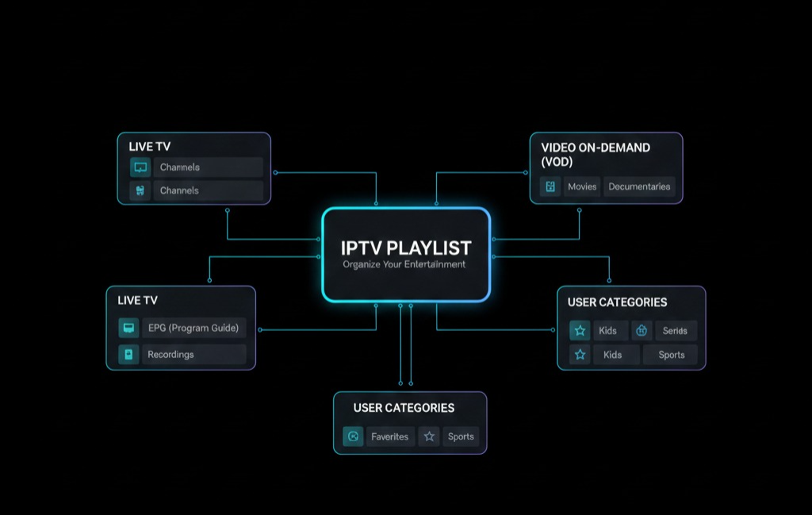Select Sports in the Kids user categories card
The width and height of the screenshot is (812, 515).
click(x=670, y=355)
